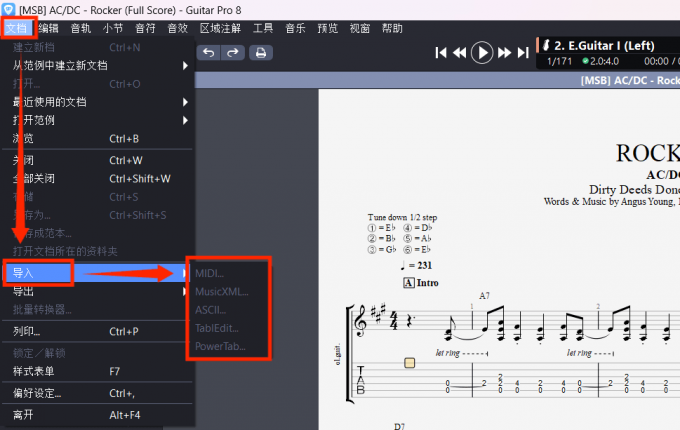Screen dimensions: 680x430
Task: Click the rewind double-arrow icon
Action: pyautogui.click(x=460, y=52)
